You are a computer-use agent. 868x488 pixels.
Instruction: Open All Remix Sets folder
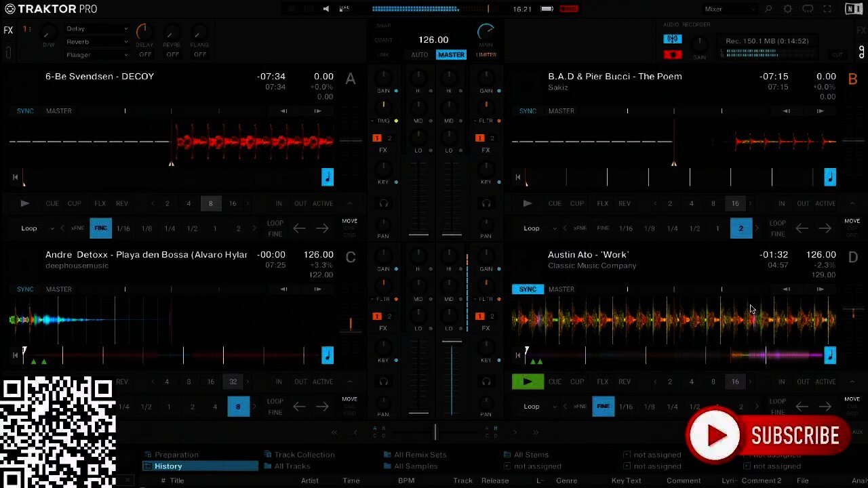(420, 455)
